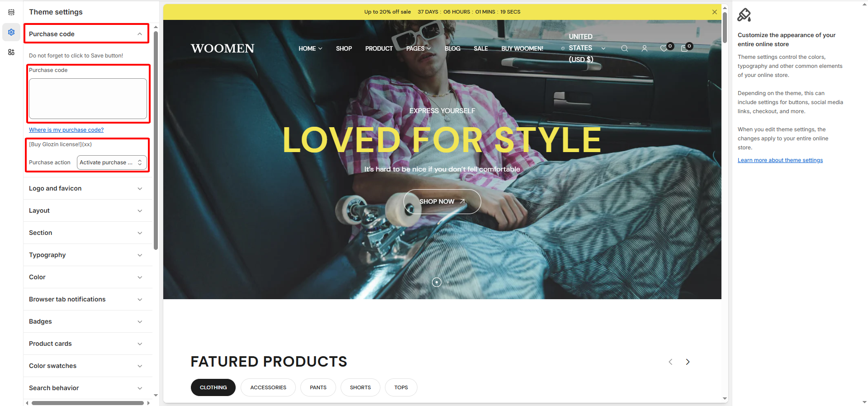The width and height of the screenshot is (868, 406).
Task: Click the hero slideshow pagination dot
Action: click(436, 282)
